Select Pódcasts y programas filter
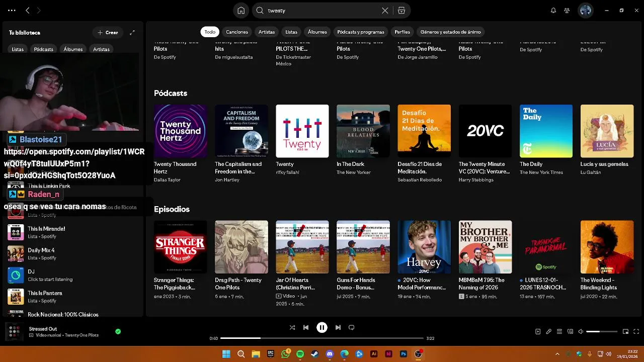 point(361,32)
